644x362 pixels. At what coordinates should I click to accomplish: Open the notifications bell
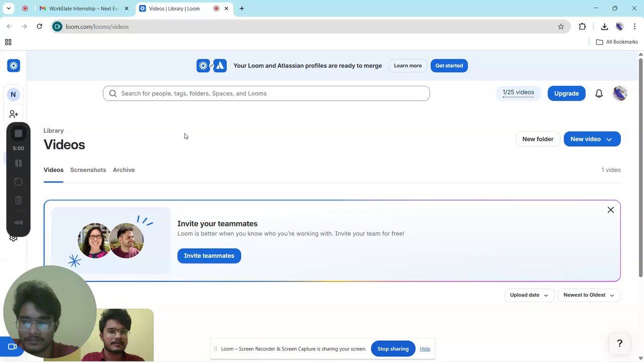(x=599, y=94)
